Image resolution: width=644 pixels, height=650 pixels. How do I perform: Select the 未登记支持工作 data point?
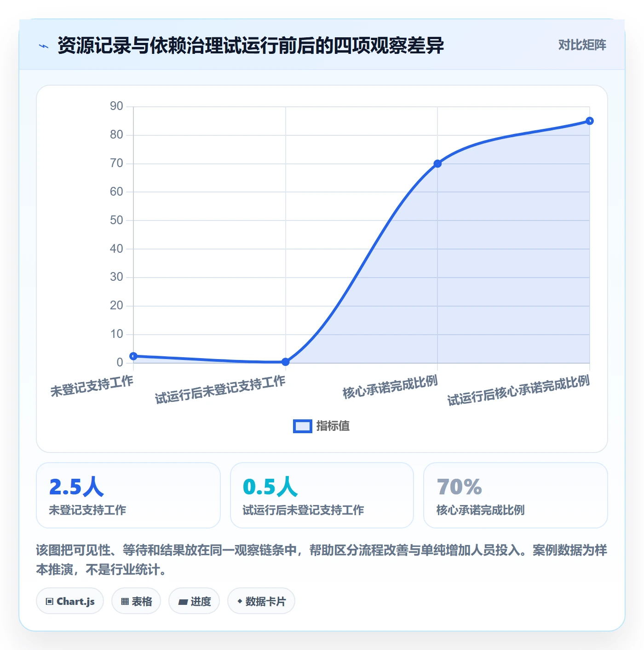point(133,356)
